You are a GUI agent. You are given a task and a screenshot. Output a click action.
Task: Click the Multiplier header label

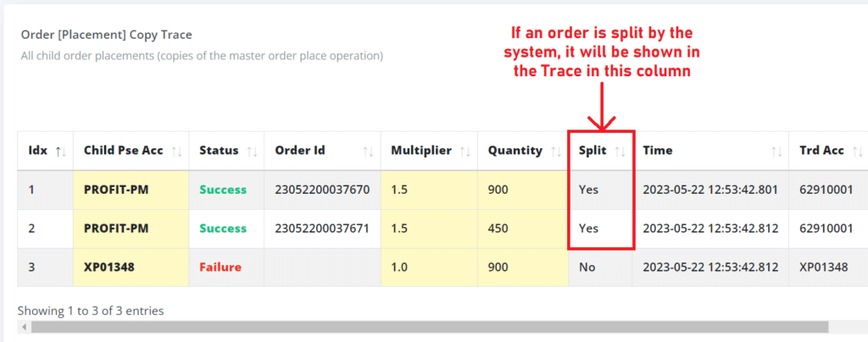pyautogui.click(x=421, y=151)
